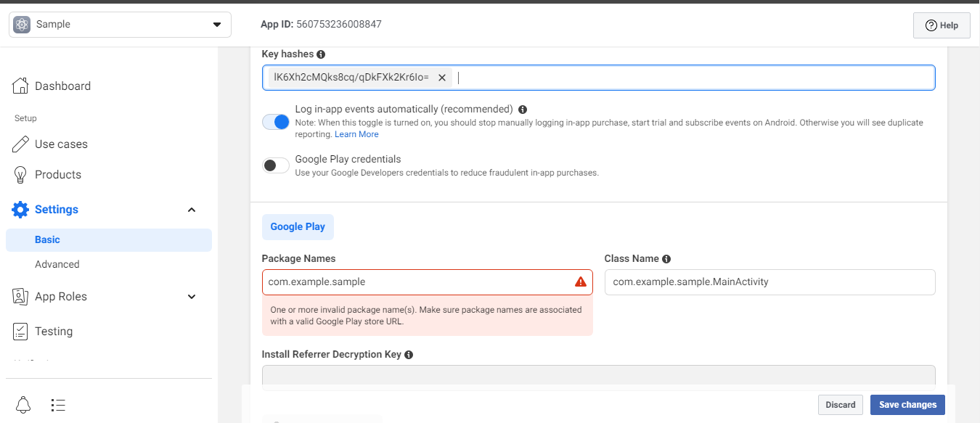Click info icon beside Log in-app events
The width and height of the screenshot is (980, 423).
[x=523, y=110]
